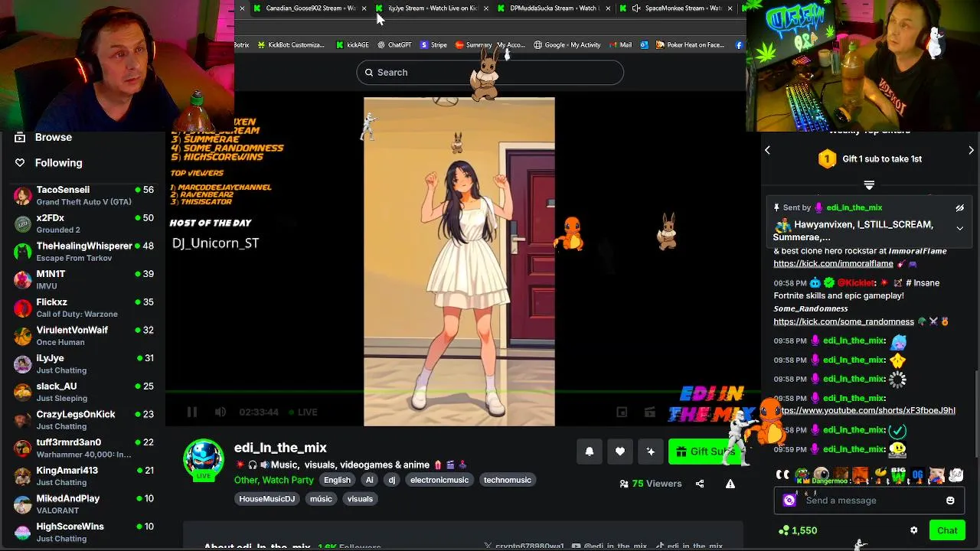Click the electronicmusic tag
Viewport: 980px width, 551px height.
[x=439, y=480]
